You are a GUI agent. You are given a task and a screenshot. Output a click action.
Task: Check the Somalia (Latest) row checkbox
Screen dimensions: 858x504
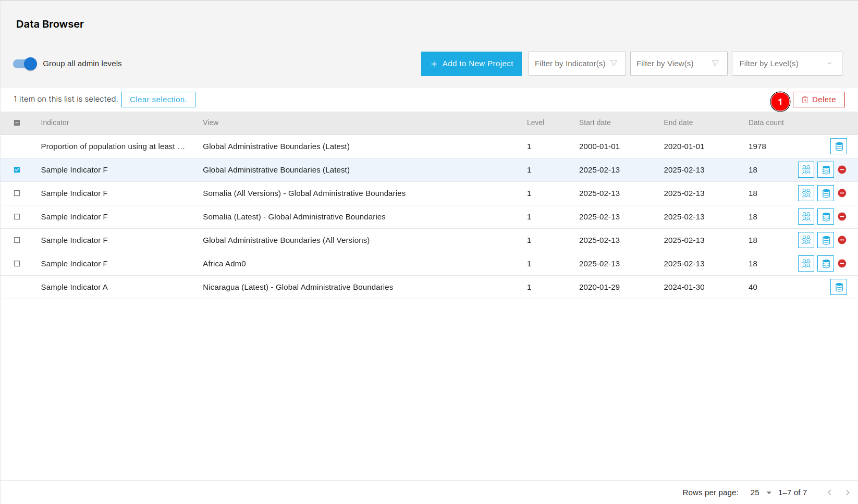pos(17,217)
